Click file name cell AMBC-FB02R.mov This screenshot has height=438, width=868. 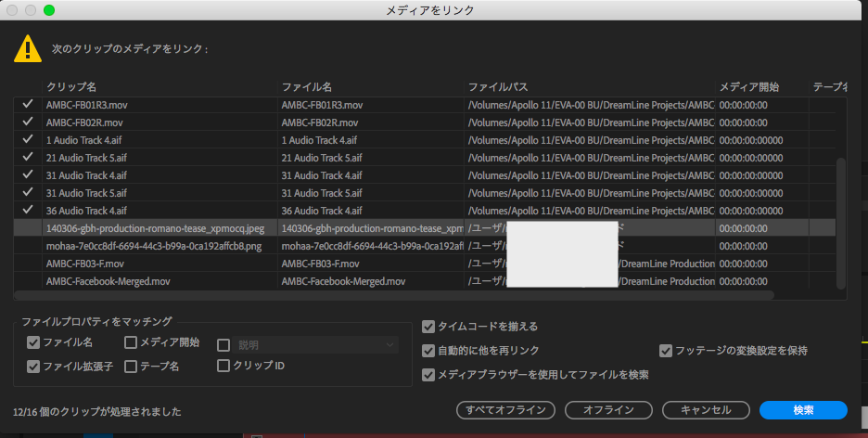point(319,122)
